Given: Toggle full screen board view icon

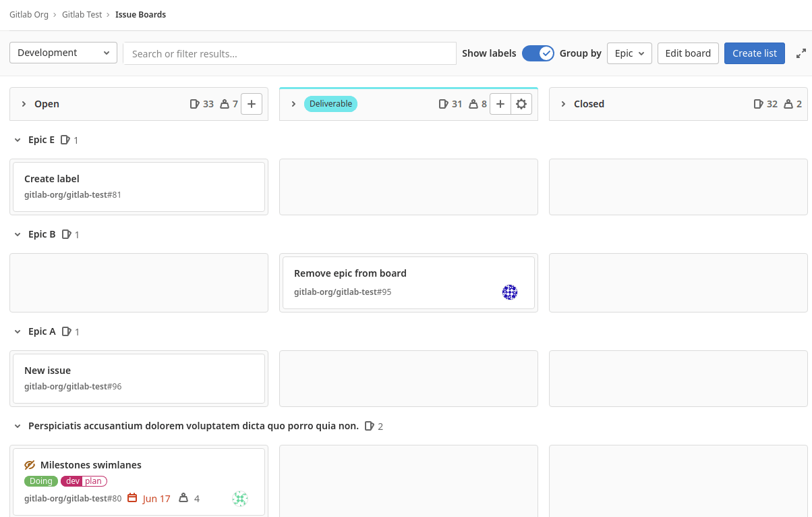Looking at the screenshot, I should pyautogui.click(x=801, y=53).
